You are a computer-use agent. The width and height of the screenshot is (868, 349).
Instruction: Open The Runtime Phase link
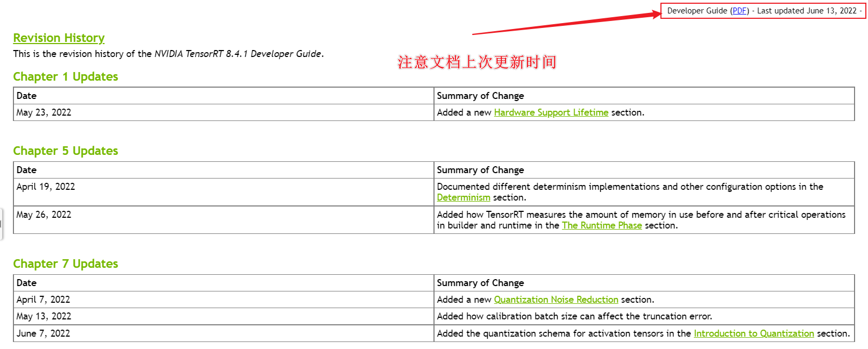click(602, 225)
